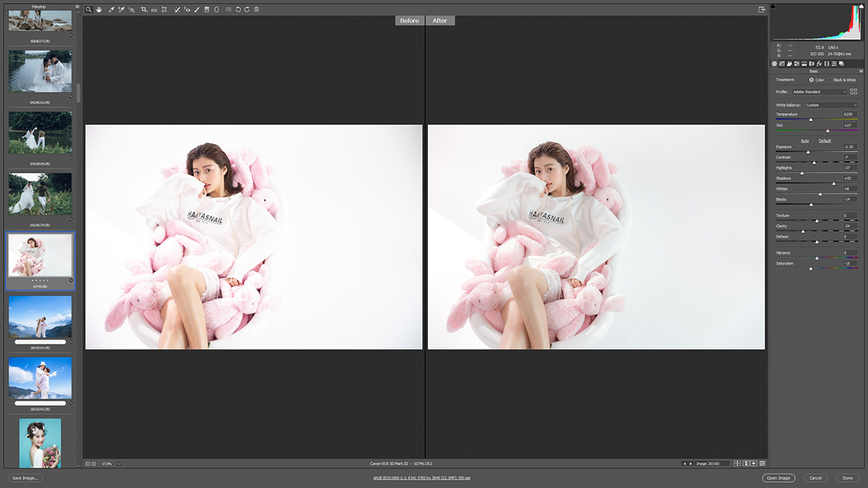The image size is (868, 488).
Task: Select the girl with pink bunnies thumbnail
Action: (x=40, y=256)
